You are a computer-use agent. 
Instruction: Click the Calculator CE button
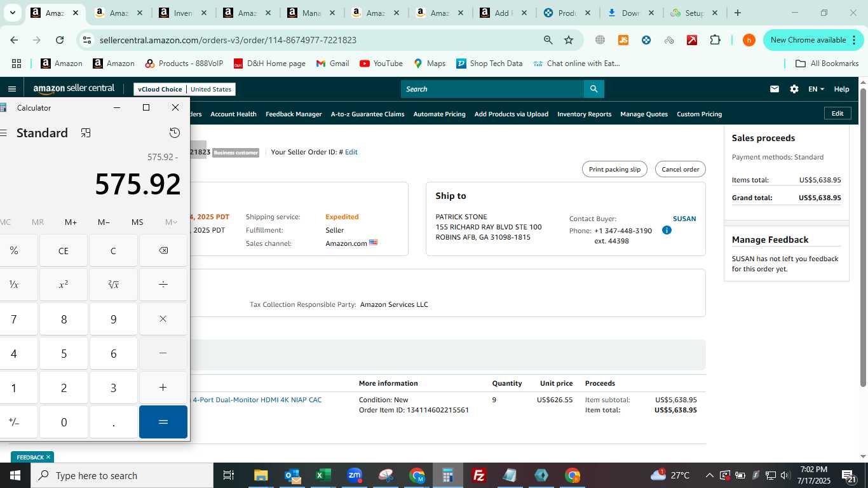64,250
